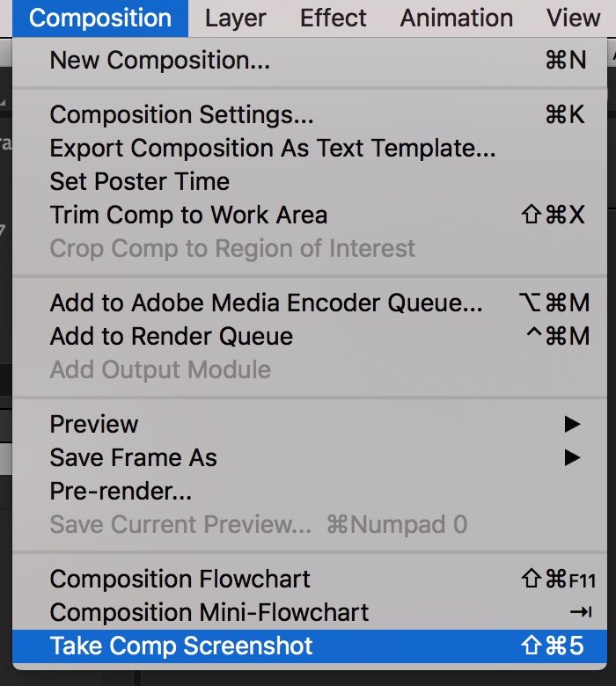Open the Layer menu

tap(235, 18)
